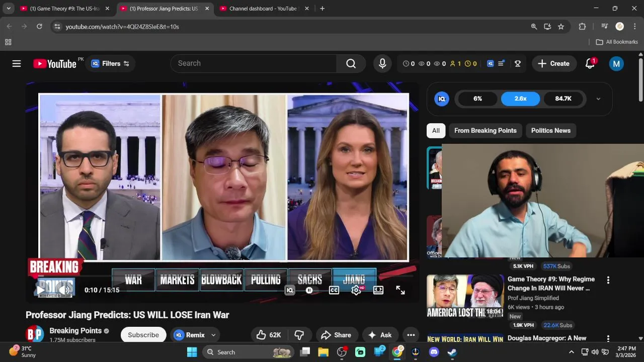
Task: Open vidIQ logo icon in header stats bar
Action: point(490,63)
